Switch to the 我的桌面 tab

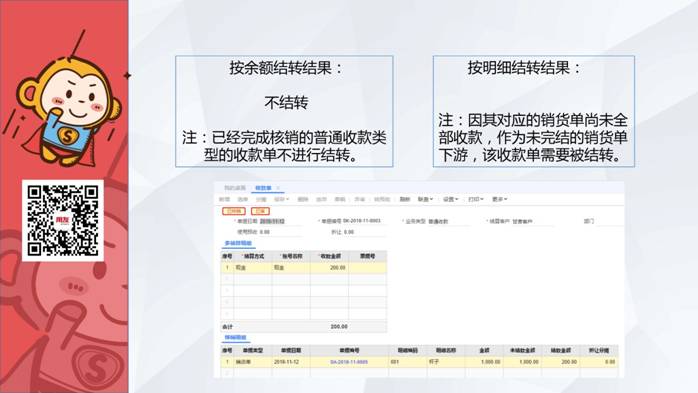235,188
